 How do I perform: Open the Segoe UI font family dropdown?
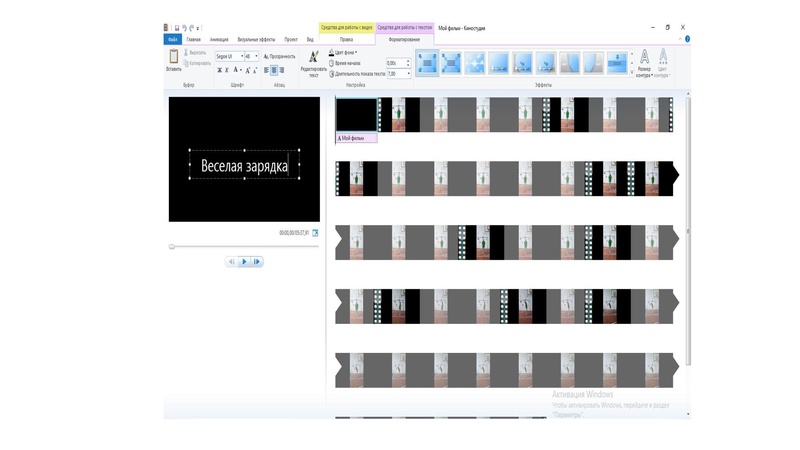(242, 56)
